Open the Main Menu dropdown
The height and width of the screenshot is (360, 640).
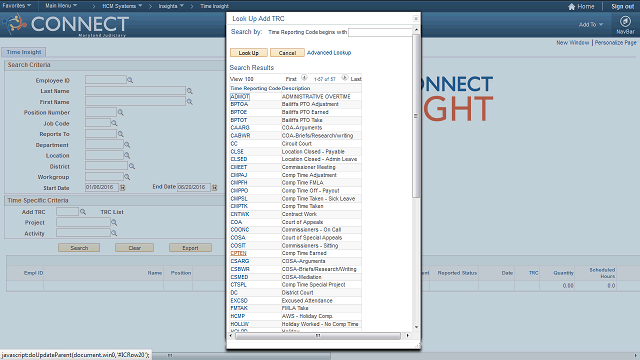(x=61, y=6)
